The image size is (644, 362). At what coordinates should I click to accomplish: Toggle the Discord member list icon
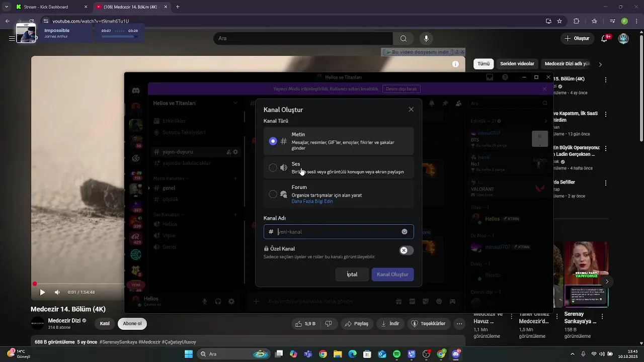coord(458,103)
